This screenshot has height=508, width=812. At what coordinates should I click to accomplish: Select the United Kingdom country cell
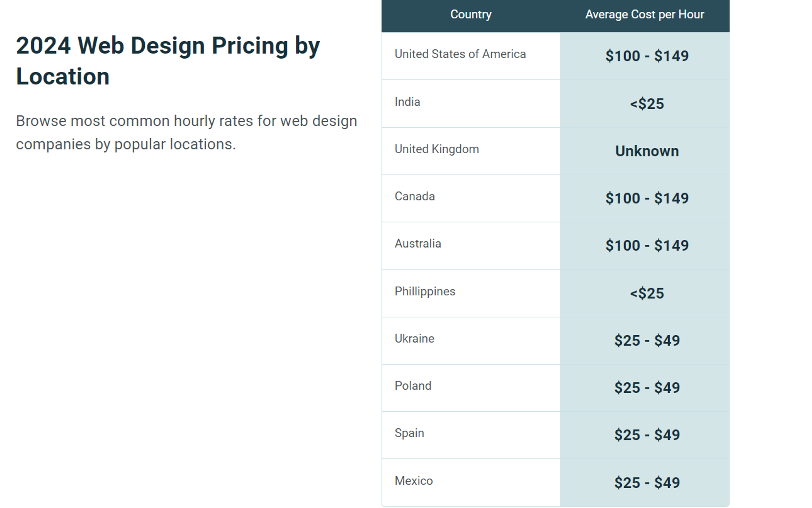point(471,151)
